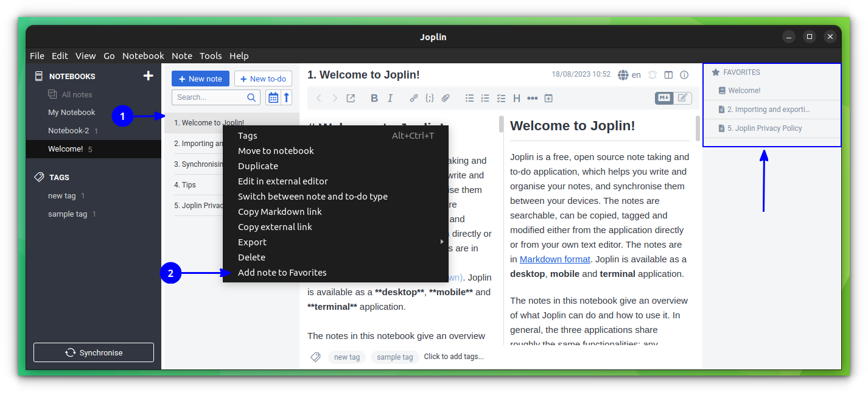Viewport: 868px width, 395px height.
Task: Click the New to-do button
Action: click(263, 79)
